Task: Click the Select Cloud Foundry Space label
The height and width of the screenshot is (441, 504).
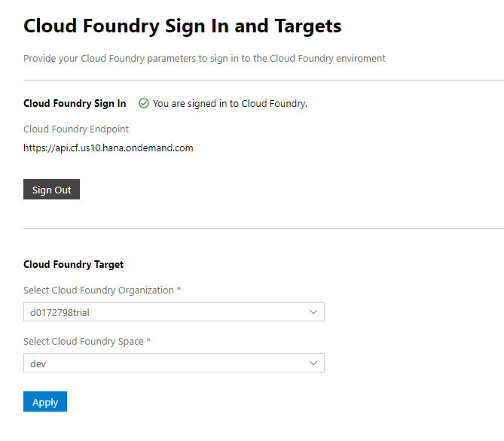Action: click(83, 342)
